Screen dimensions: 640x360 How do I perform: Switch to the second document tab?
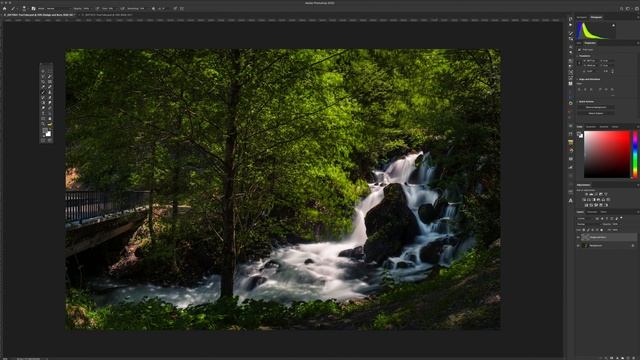click(x=108, y=15)
